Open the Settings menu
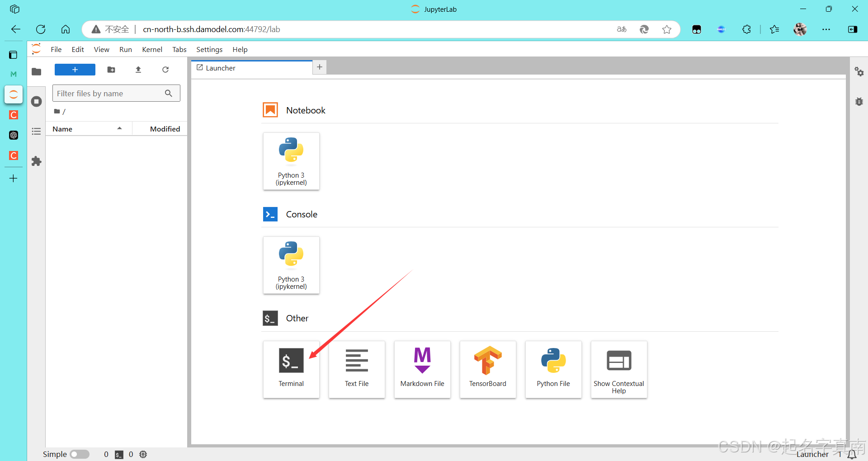Viewport: 868px width, 461px height. pos(209,49)
